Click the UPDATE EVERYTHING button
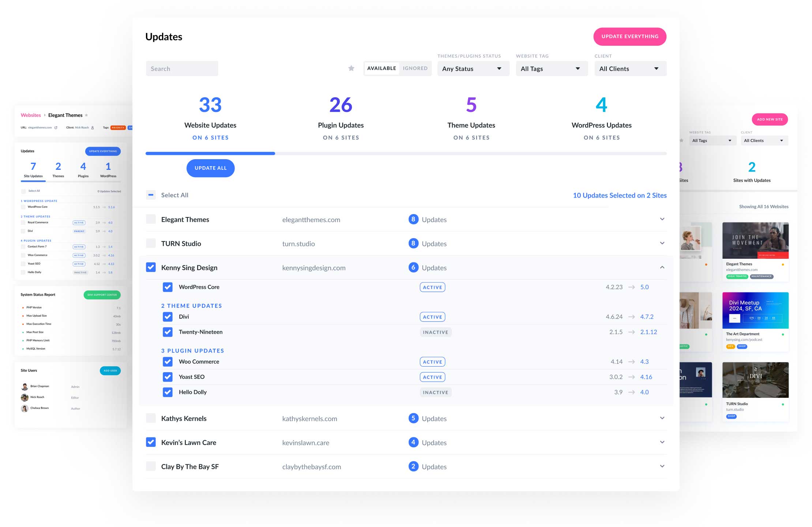The image size is (812, 527). coord(630,36)
